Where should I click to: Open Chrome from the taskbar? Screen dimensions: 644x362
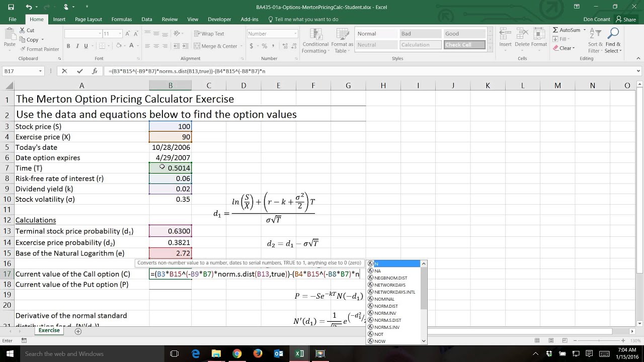click(237, 354)
